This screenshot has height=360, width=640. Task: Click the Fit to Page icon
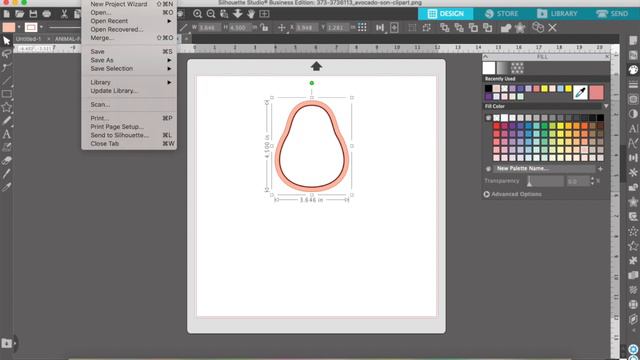[264, 14]
